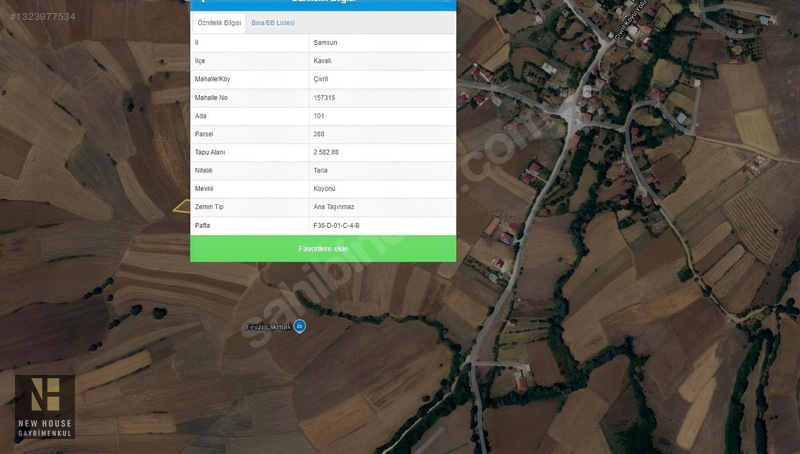The width and height of the screenshot is (800, 454).
Task: Click the Favorilere ekle button
Action: 323,248
